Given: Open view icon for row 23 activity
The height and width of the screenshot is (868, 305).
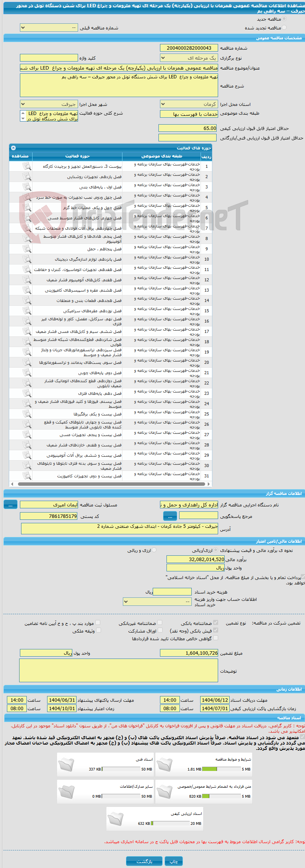Looking at the screenshot, I should tap(26, 393).
